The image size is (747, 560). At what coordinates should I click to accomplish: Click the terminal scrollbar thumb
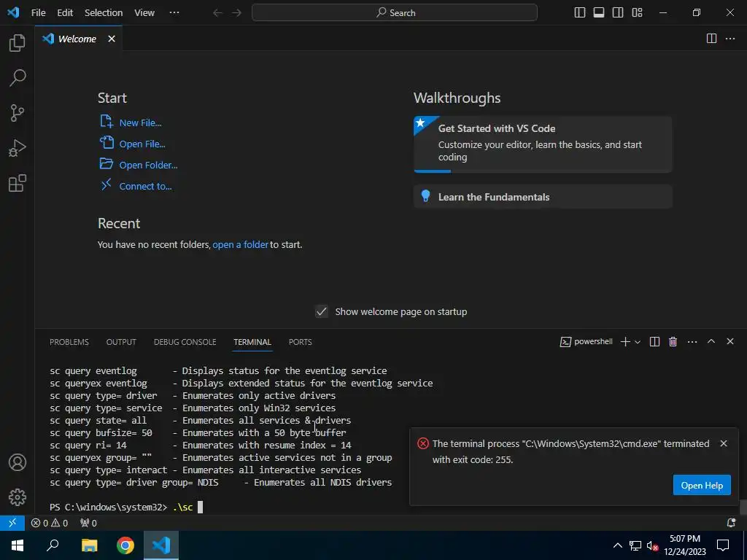coord(743,507)
